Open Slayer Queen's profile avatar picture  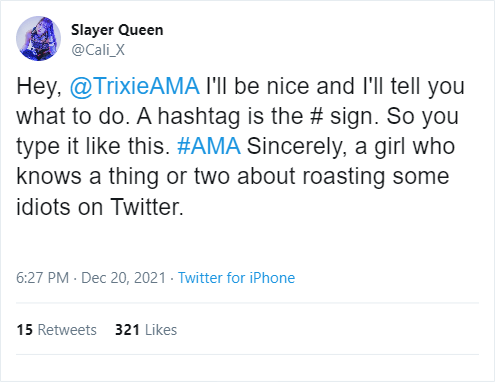coord(38,38)
